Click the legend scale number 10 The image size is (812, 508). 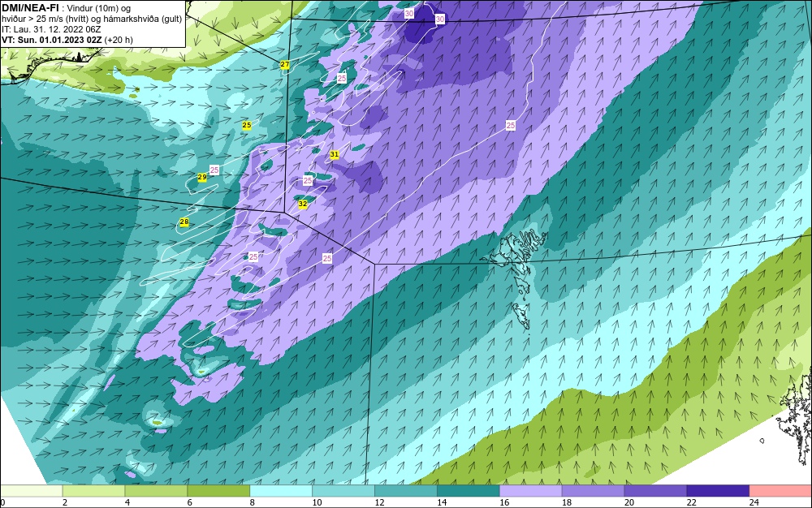click(x=317, y=502)
